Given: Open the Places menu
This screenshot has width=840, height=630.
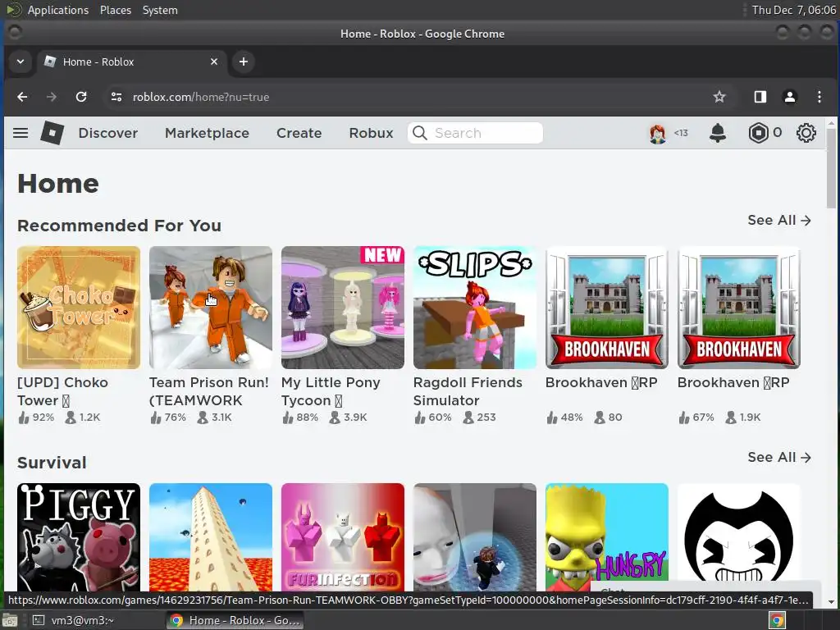Looking at the screenshot, I should (x=115, y=10).
